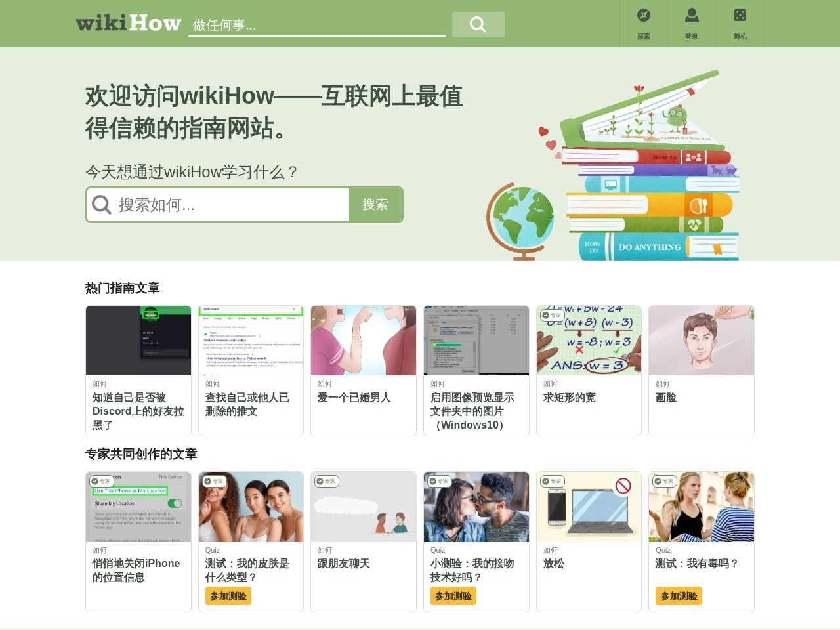
Task: Click 专家 badge on the 求矩形的宽 card
Action: tap(552, 315)
